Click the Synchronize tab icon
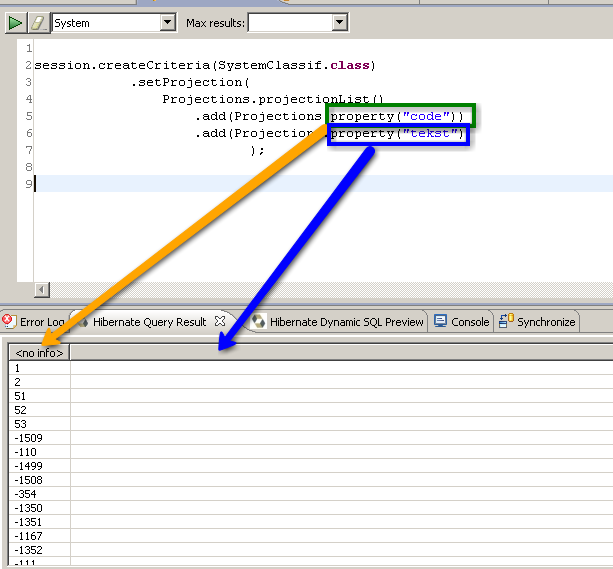The height and width of the screenshot is (569, 613). point(506,321)
